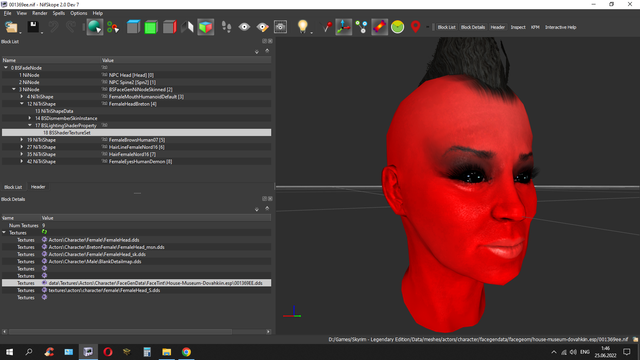Click Interactive Help toolbar button

point(560,27)
